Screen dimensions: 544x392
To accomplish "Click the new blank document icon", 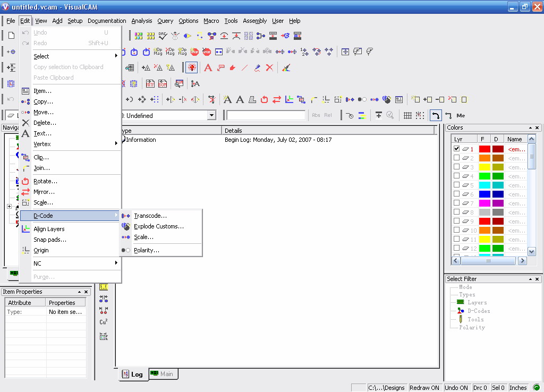I will [12, 36].
